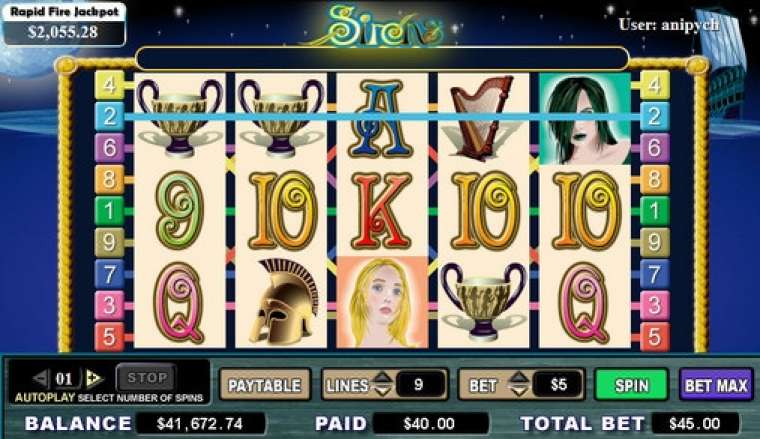This screenshot has width=760, height=439.
Task: Open the Paytable
Action: [265, 385]
